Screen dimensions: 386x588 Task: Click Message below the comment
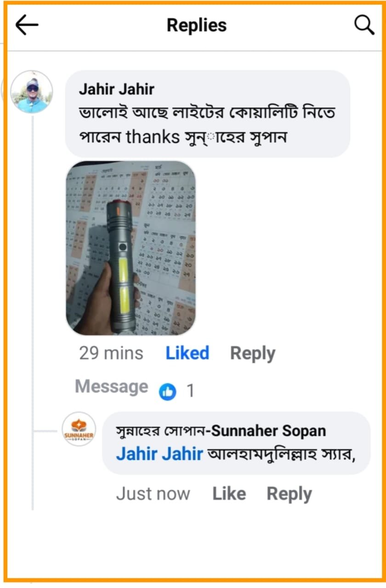[x=111, y=387]
